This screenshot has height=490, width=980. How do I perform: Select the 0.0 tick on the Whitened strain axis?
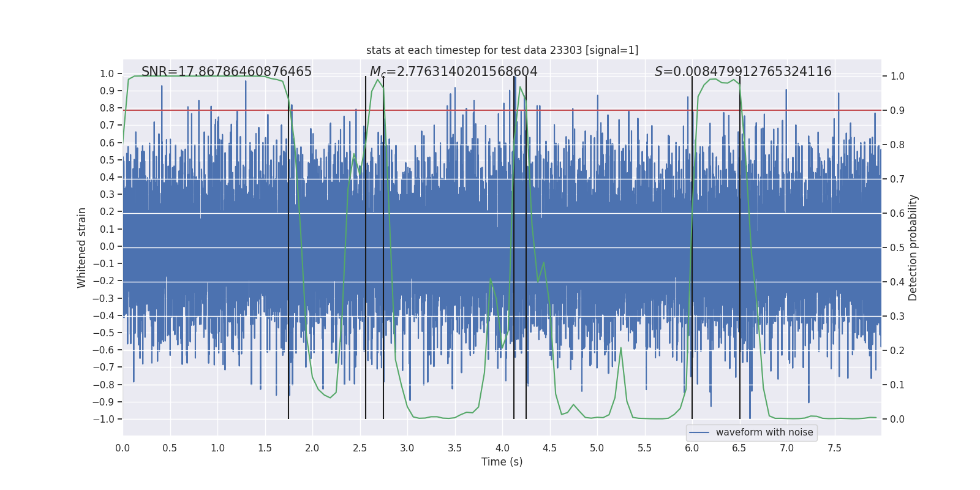click(107, 246)
